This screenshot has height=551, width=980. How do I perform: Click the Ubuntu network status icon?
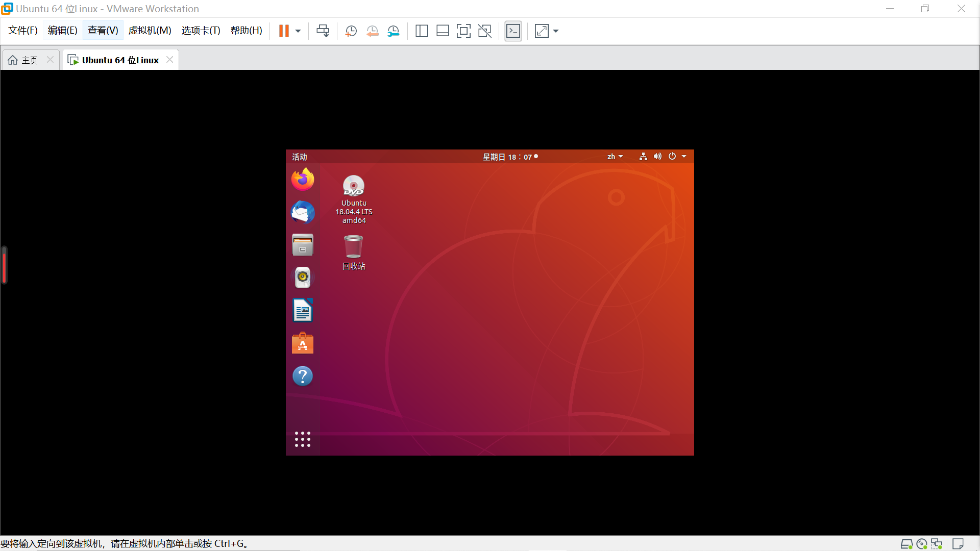[643, 157]
